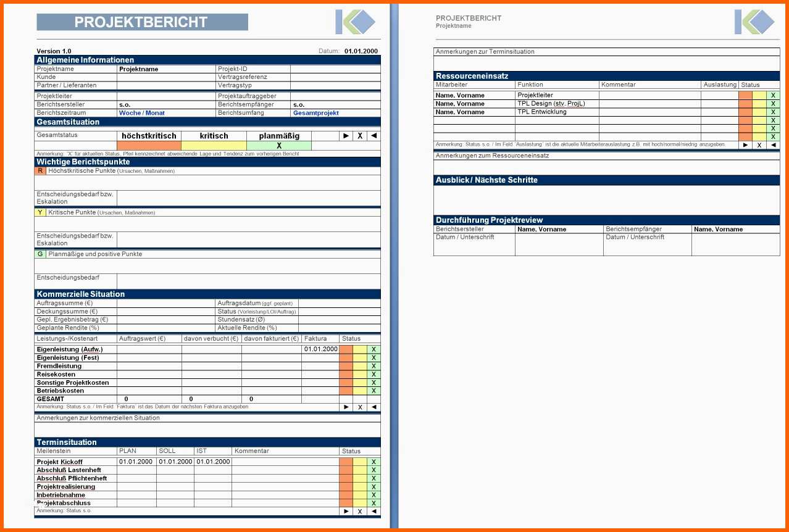This screenshot has height=532, width=789.
Task: Click the company logo on the left page
Action: pos(356,22)
